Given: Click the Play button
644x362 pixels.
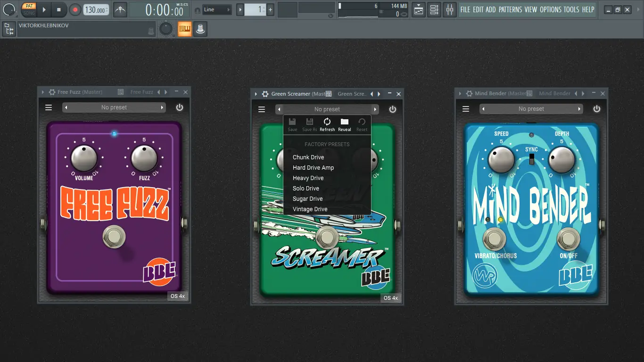Looking at the screenshot, I should (x=44, y=9).
